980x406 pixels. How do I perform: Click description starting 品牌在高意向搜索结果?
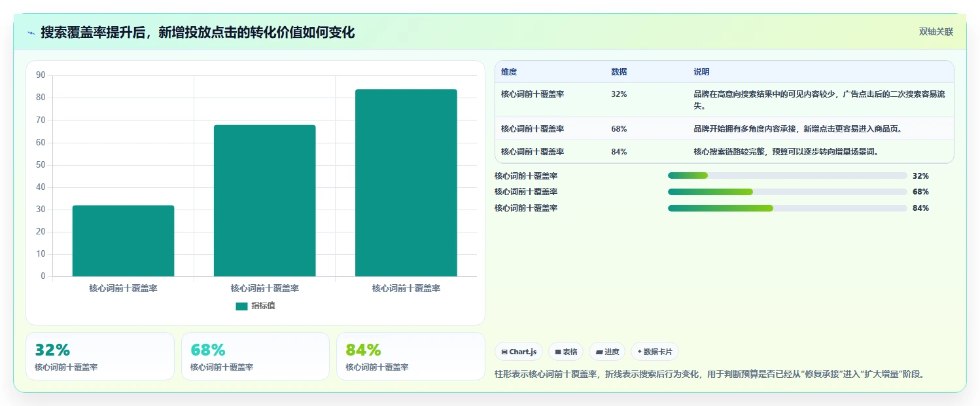point(819,100)
